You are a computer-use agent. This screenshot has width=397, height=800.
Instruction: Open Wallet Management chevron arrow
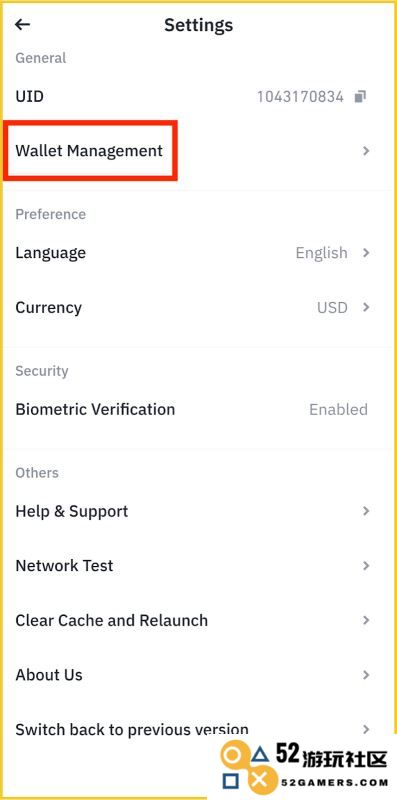[x=365, y=151]
